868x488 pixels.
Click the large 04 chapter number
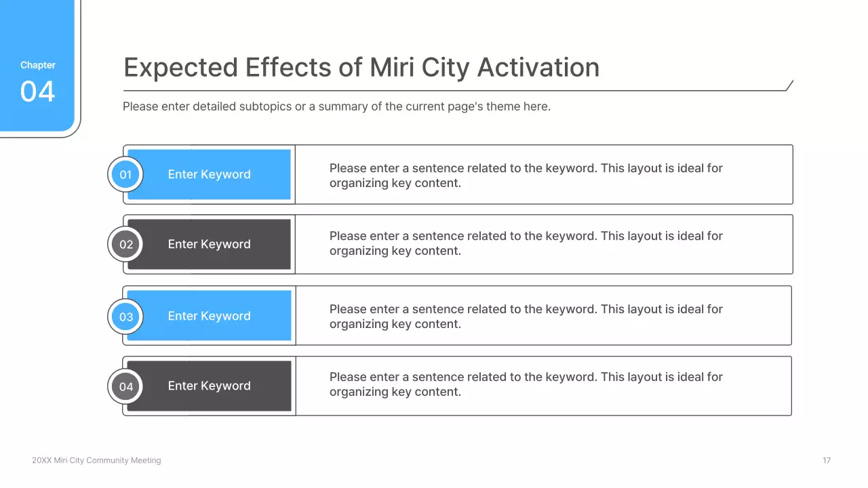click(37, 91)
